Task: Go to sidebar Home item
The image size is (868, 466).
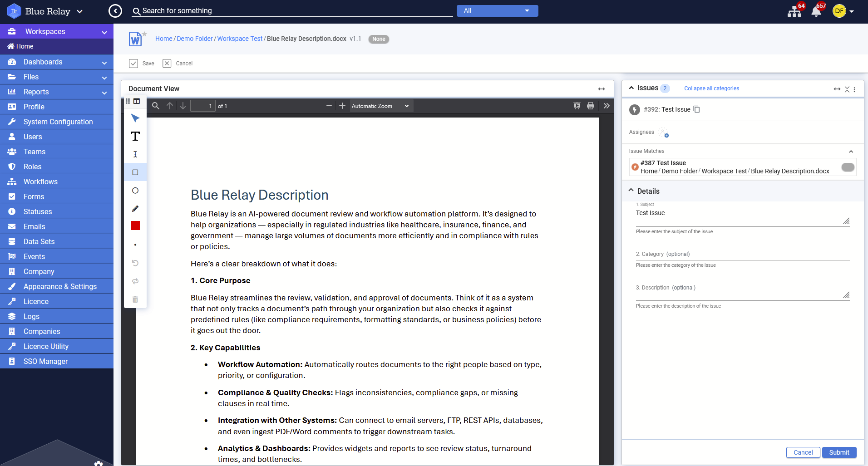Action: [57, 46]
